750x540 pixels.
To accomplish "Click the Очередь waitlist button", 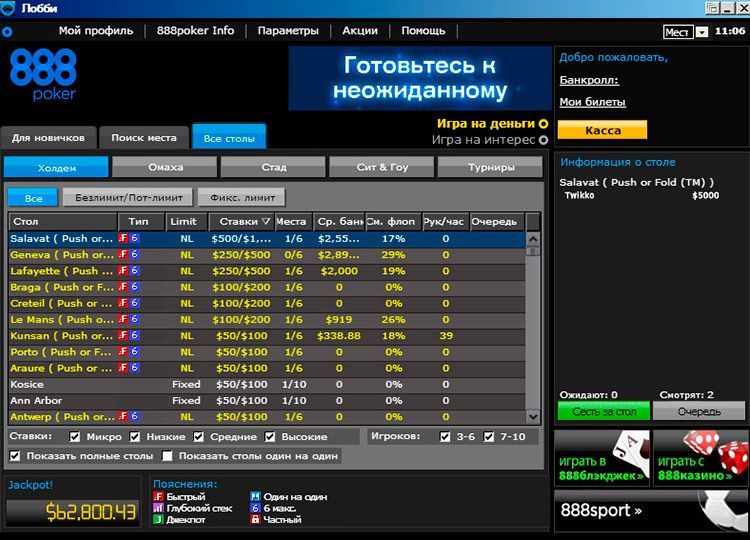I will pos(699,411).
